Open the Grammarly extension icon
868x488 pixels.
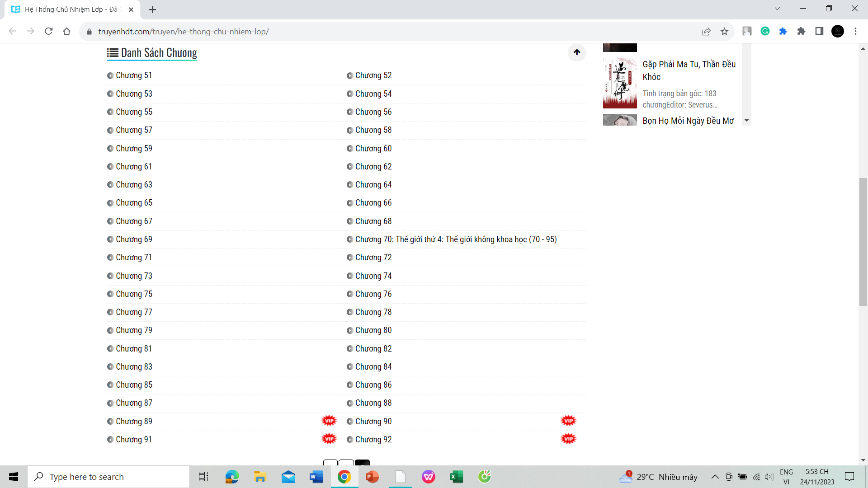click(x=765, y=31)
